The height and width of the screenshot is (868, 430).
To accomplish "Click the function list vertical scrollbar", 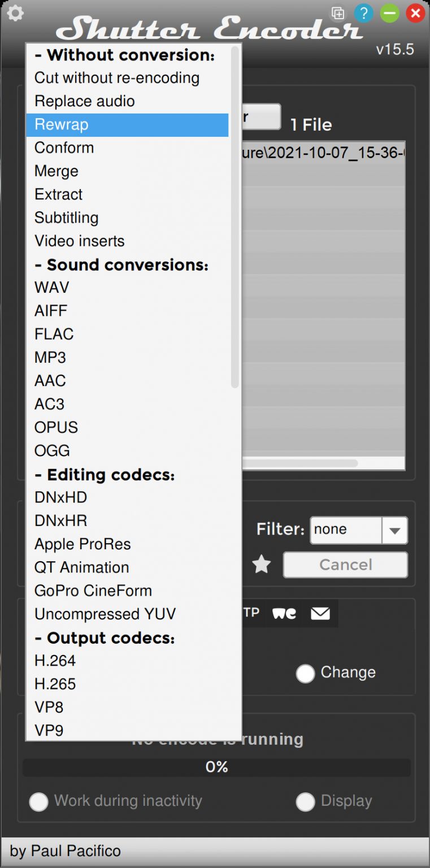I will [x=235, y=218].
